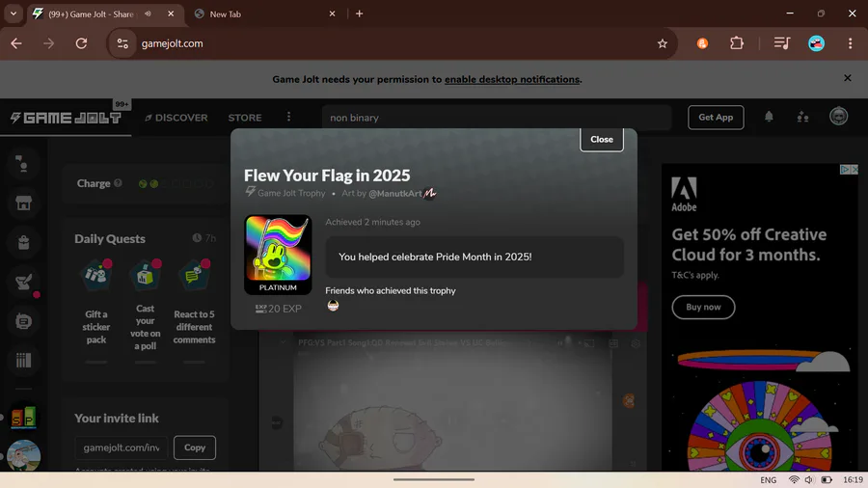Image resolution: width=868 pixels, height=488 pixels.
Task: Open the tab search dropdown arrow
Action: point(14,14)
